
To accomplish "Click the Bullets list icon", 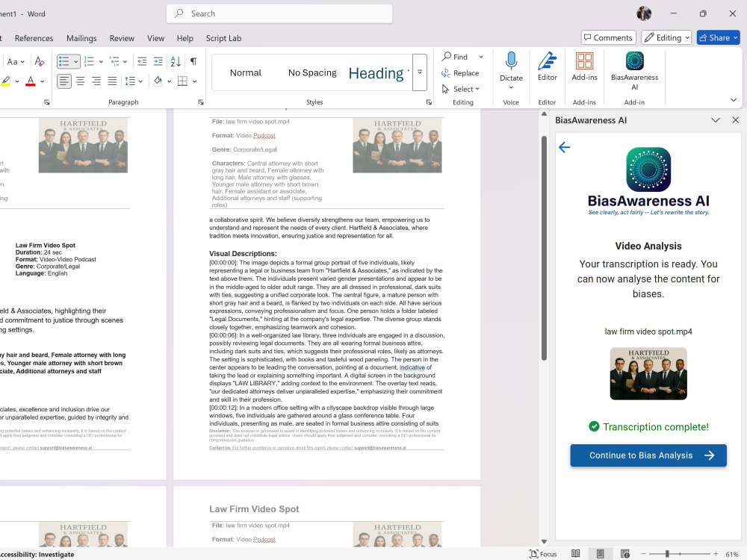I will coord(63,61).
